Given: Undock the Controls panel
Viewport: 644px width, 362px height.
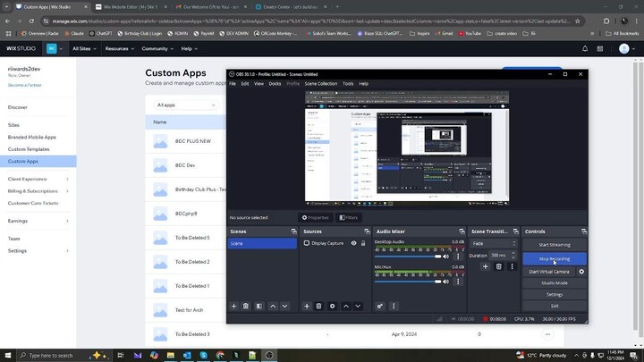Looking at the screenshot, I should pos(583,232).
